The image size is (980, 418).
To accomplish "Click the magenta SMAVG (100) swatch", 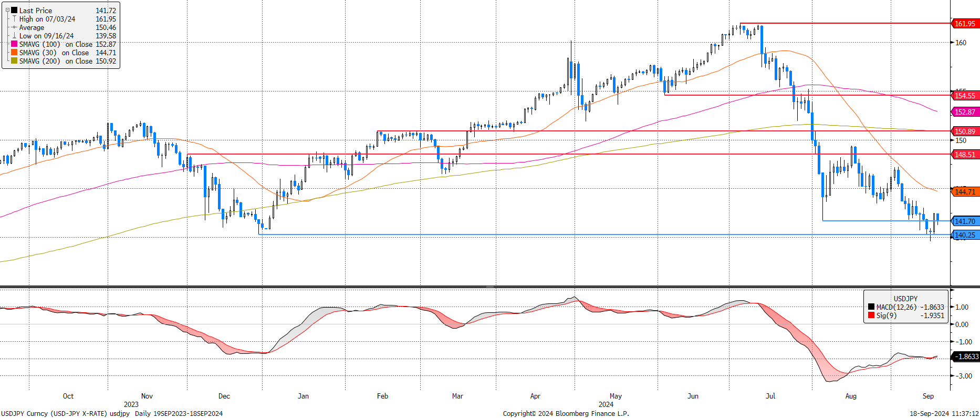I will [x=14, y=44].
